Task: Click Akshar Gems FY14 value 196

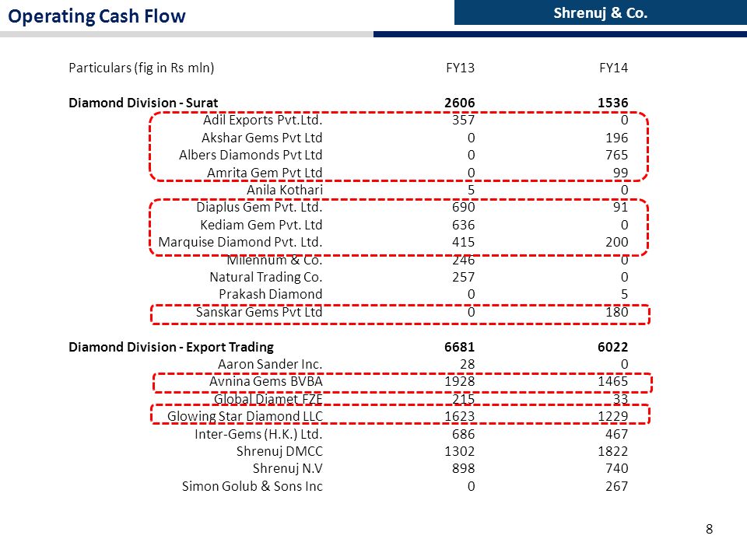Action: (x=617, y=138)
